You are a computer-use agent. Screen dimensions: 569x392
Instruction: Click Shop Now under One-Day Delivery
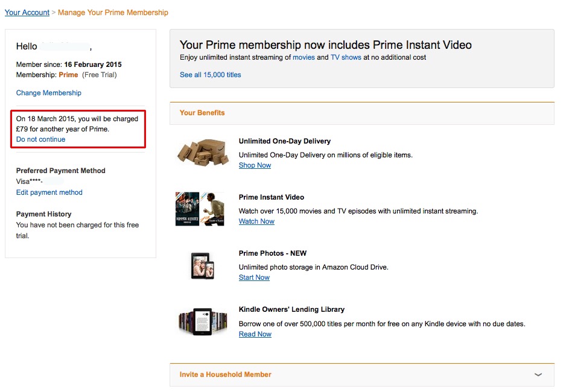255,165
